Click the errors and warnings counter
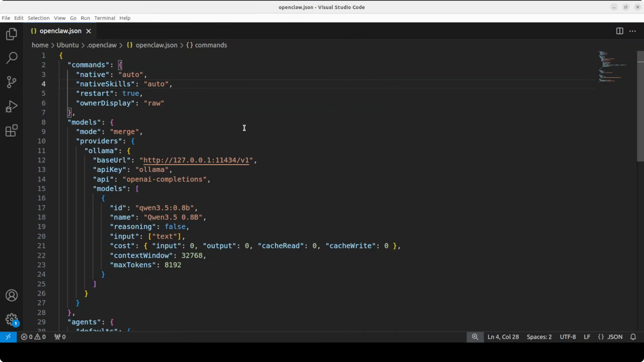 pyautogui.click(x=33, y=337)
